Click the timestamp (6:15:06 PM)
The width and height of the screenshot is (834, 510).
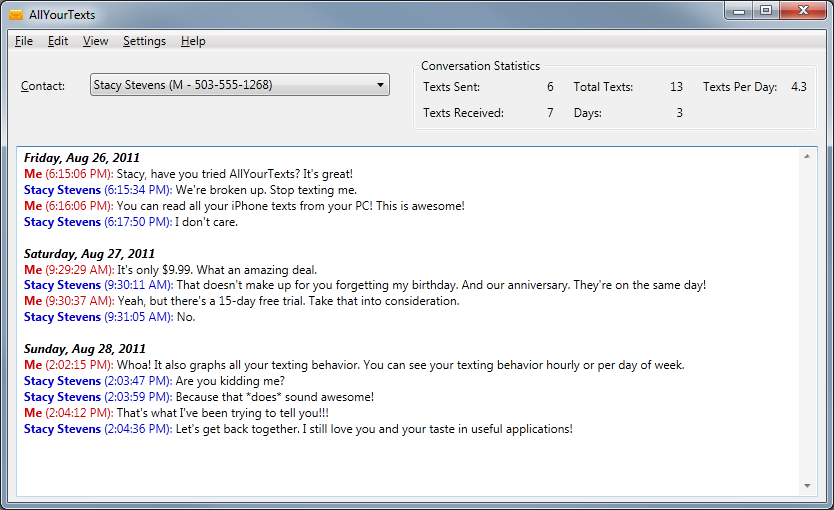(x=79, y=174)
